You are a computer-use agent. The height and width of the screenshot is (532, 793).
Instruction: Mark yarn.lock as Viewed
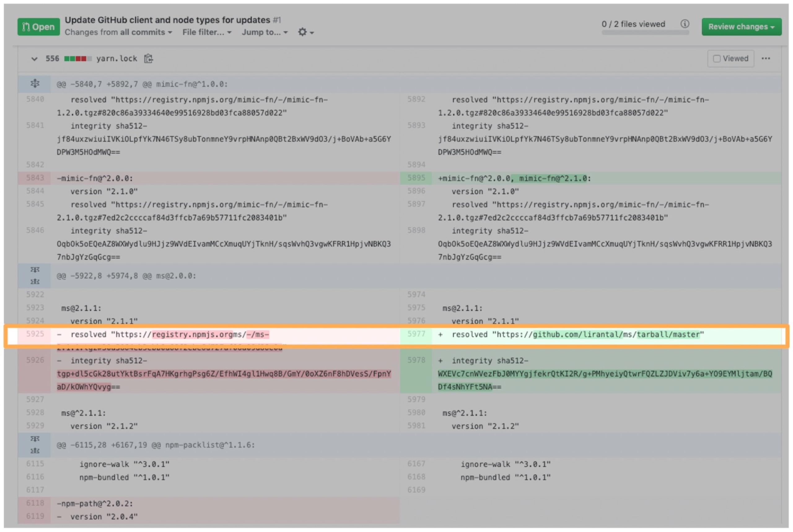click(730, 59)
